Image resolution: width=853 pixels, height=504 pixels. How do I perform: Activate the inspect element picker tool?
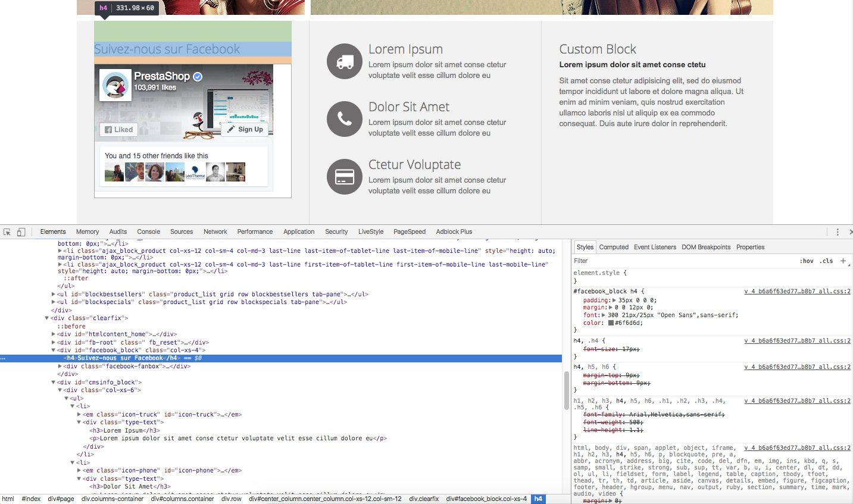pyautogui.click(x=7, y=232)
